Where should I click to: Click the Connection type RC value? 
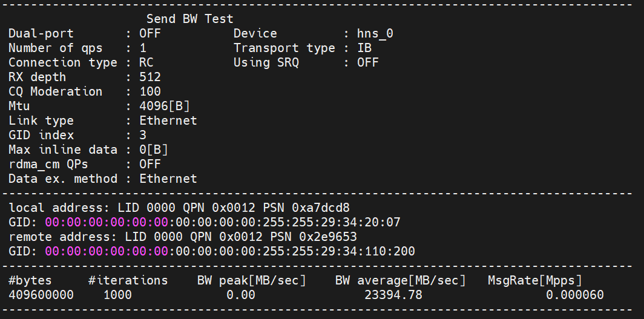146,62
